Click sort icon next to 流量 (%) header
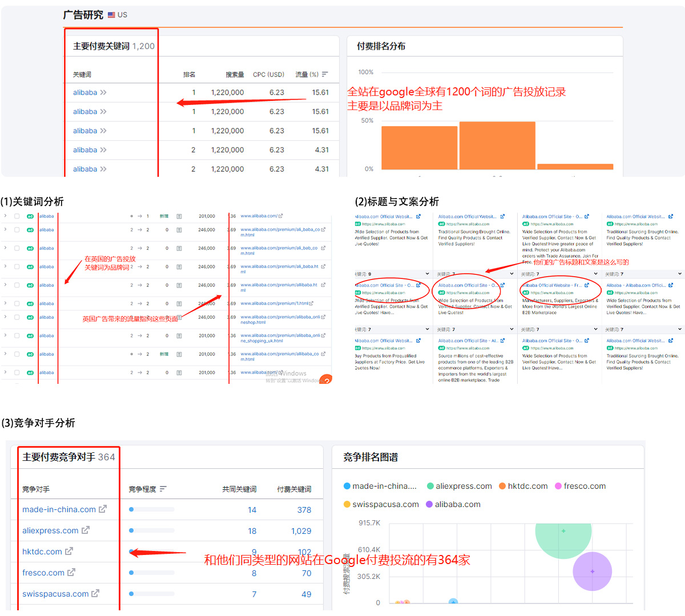This screenshot has height=616, width=685. (325, 74)
